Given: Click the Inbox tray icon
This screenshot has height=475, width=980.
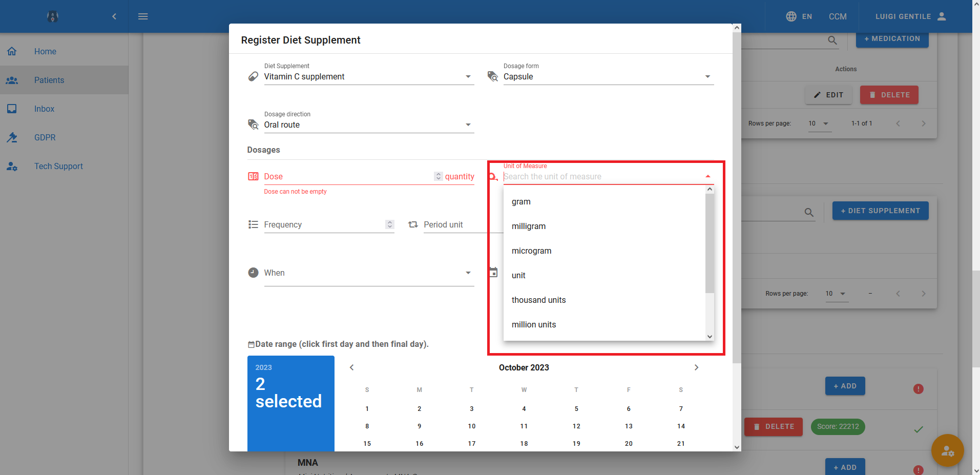Looking at the screenshot, I should pyautogui.click(x=12, y=109).
